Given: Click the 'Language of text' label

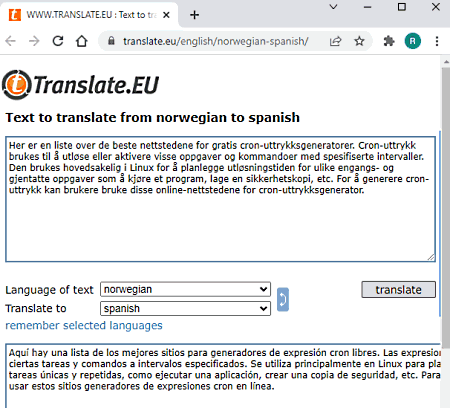Looking at the screenshot, I should coord(49,290).
